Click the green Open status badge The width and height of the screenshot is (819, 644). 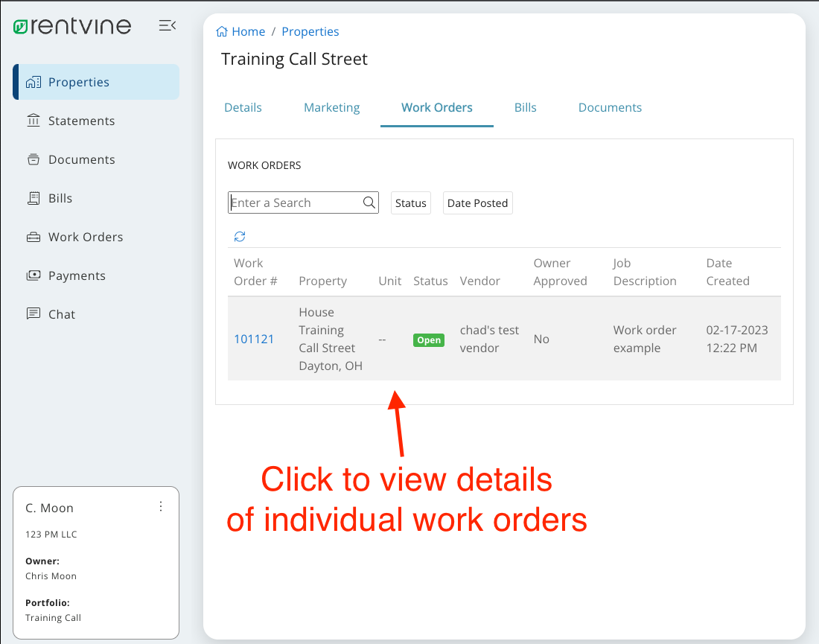[x=429, y=340]
